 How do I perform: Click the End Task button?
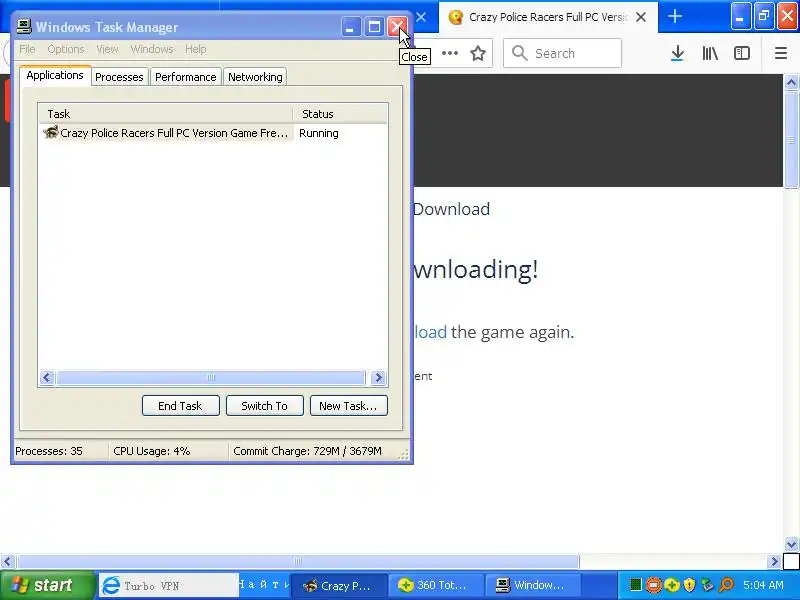tap(181, 406)
